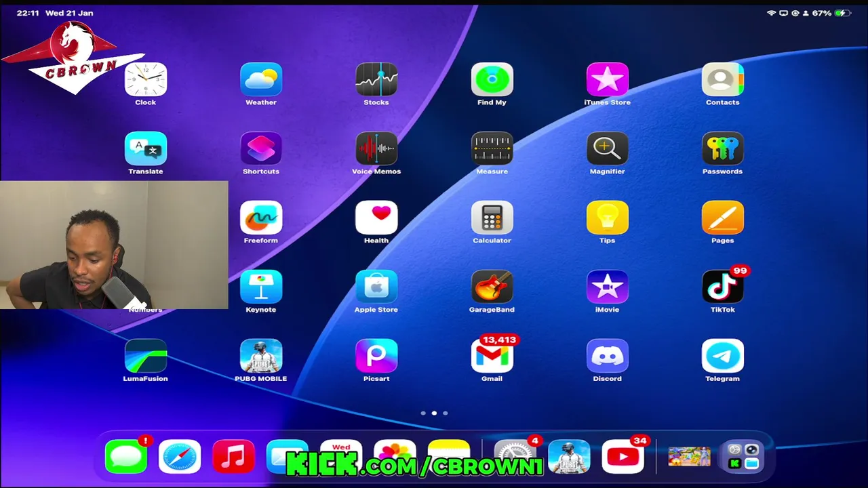The width and height of the screenshot is (868, 488).
Task: Open the Stocks app
Action: click(x=376, y=79)
